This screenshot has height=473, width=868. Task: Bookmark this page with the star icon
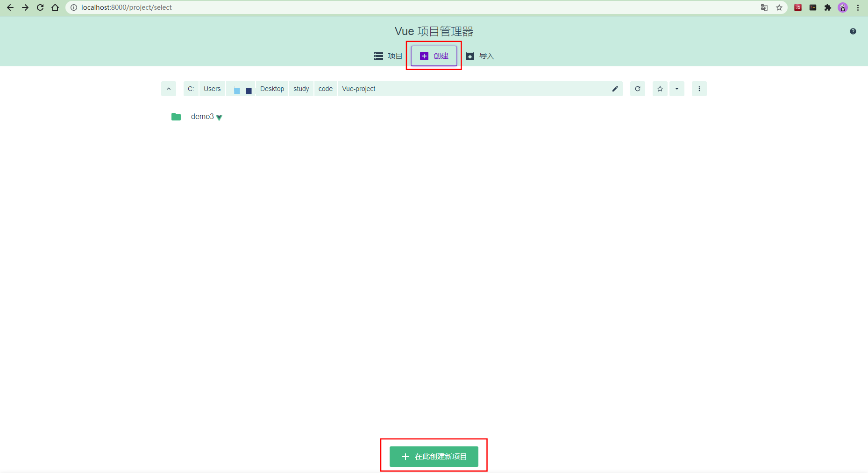tap(779, 7)
